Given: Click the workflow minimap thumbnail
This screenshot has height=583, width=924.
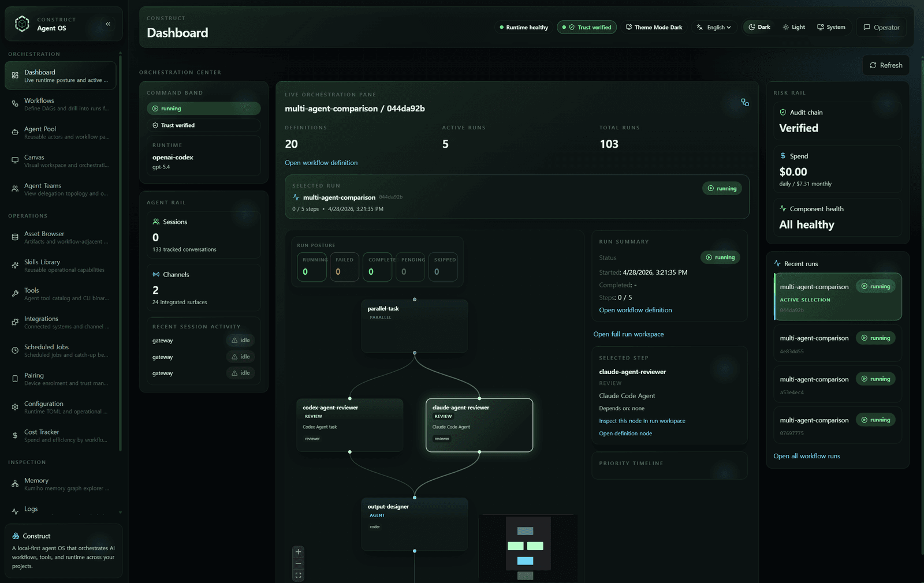Looking at the screenshot, I should 527,548.
